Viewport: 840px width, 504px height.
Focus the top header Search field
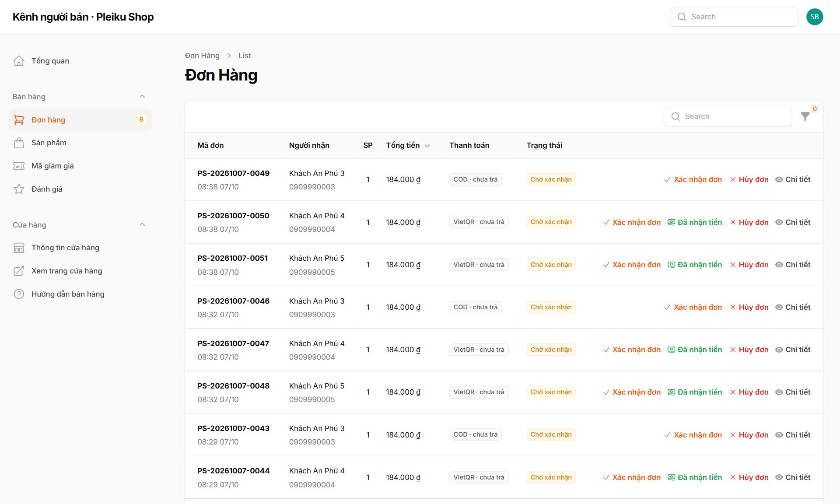[x=734, y=17]
